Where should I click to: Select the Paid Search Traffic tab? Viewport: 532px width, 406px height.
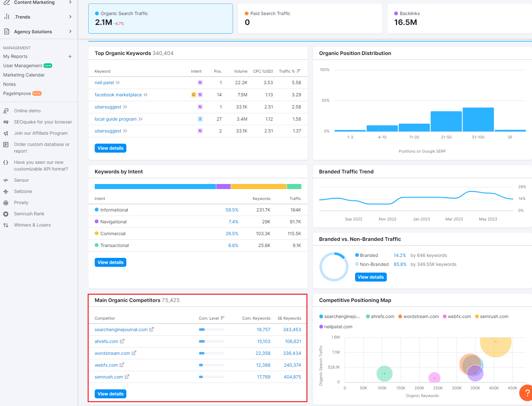pyautogui.click(x=310, y=19)
